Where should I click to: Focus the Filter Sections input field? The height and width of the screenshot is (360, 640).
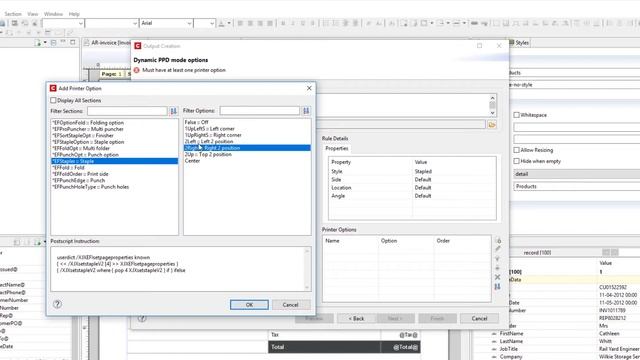coord(127,111)
